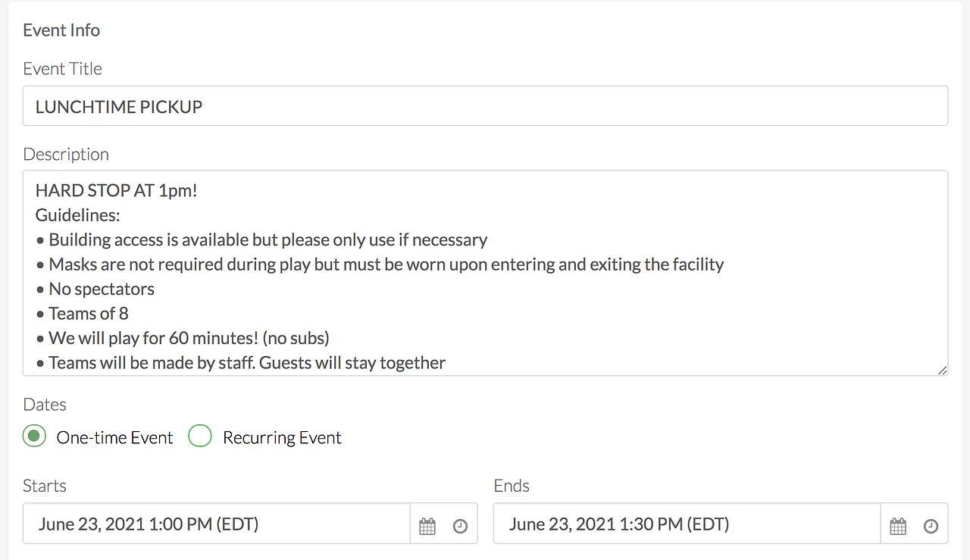
Task: Open the Ends time clock icon
Action: tap(931, 526)
